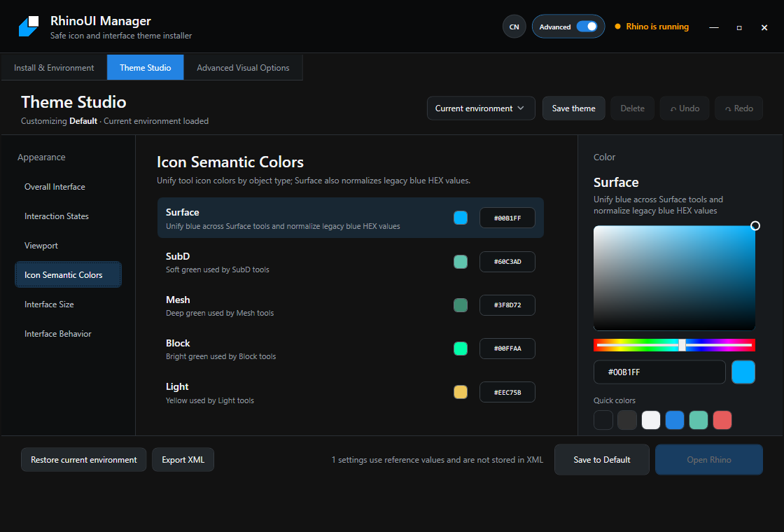Click the reference values status message
This screenshot has width=784, height=532.
tap(437, 459)
